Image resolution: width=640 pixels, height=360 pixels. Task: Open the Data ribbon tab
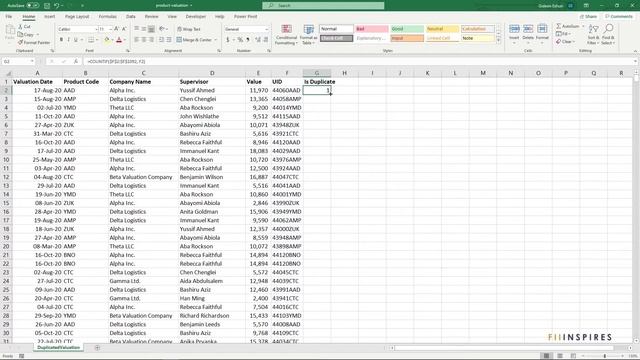pos(131,17)
